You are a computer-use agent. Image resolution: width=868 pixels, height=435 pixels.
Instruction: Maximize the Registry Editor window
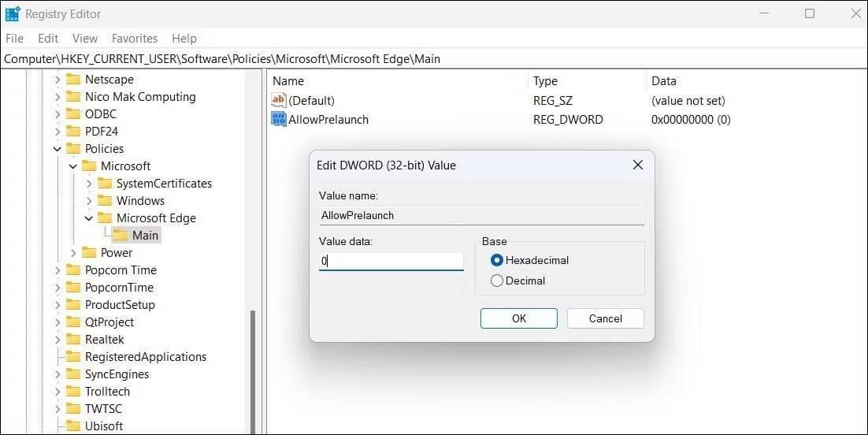click(x=810, y=13)
